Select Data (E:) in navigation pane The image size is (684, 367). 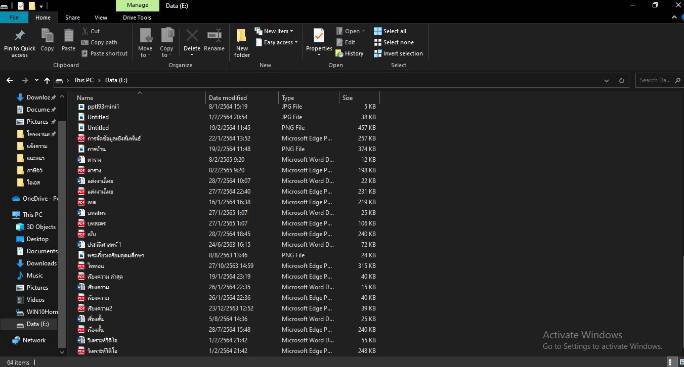33,324
